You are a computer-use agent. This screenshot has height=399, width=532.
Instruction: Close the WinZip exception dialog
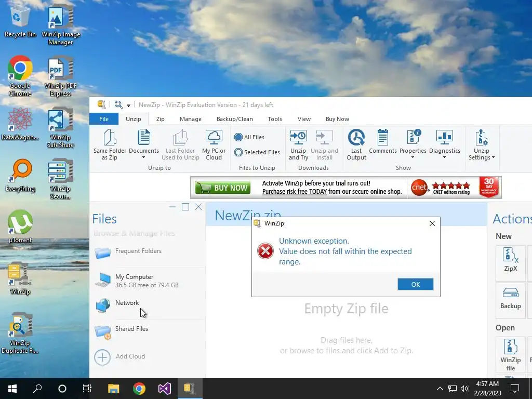click(432, 223)
